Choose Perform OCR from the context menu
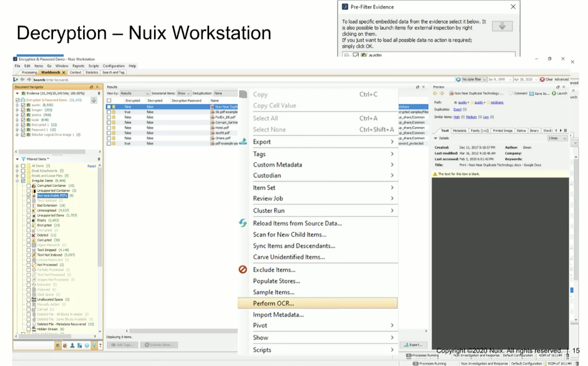Viewport: 588px width, 366px height. pyautogui.click(x=274, y=303)
